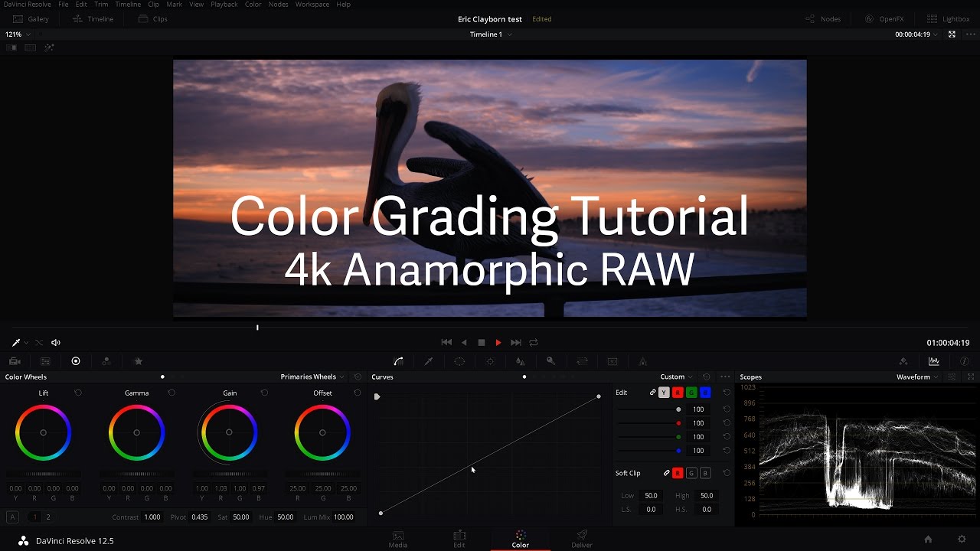Open project home icon
The height and width of the screenshot is (551, 980).
coord(928,540)
